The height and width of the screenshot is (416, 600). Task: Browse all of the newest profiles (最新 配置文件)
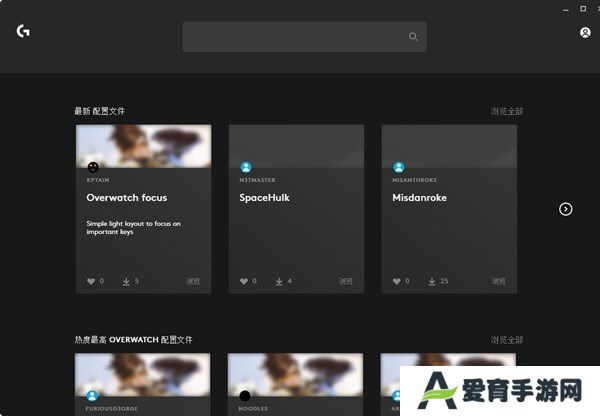(x=507, y=111)
